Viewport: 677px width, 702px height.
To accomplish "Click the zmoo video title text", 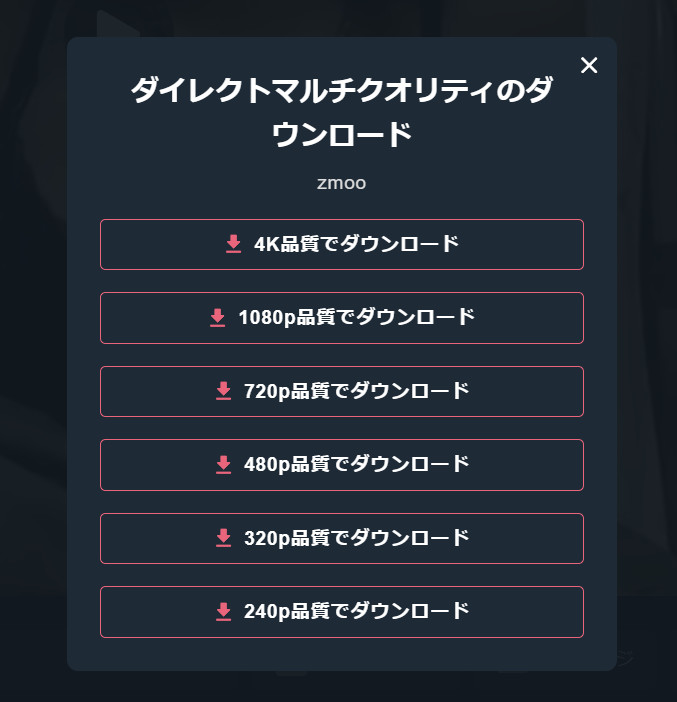I will 341,183.
